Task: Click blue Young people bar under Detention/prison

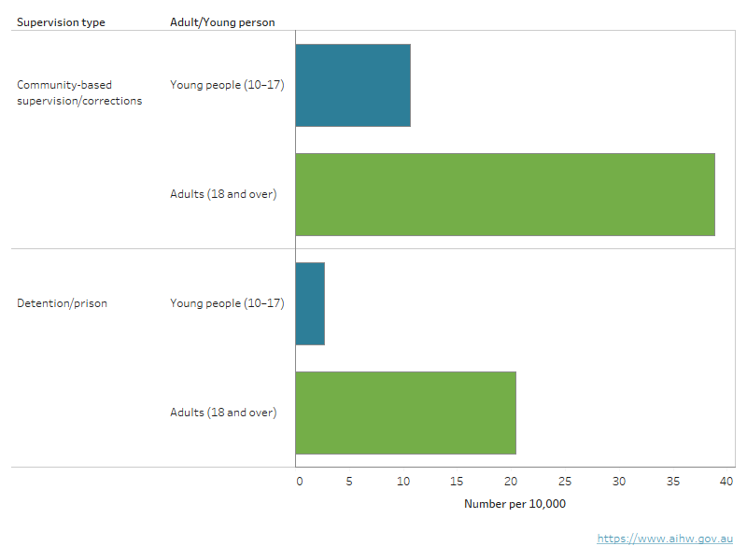Action: pos(310,303)
